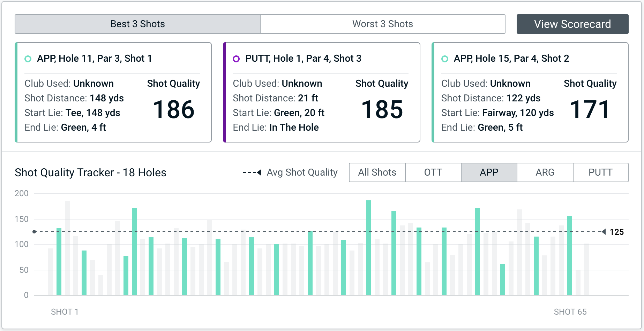Open the View Scorecard button
Image resolution: width=644 pixels, height=331 pixels.
pyautogui.click(x=572, y=24)
